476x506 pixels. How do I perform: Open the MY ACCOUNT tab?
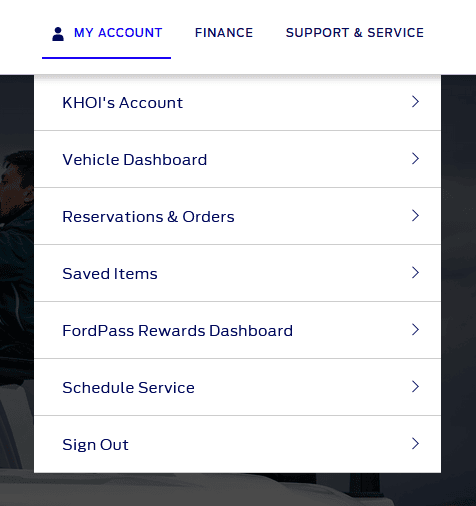tap(106, 33)
